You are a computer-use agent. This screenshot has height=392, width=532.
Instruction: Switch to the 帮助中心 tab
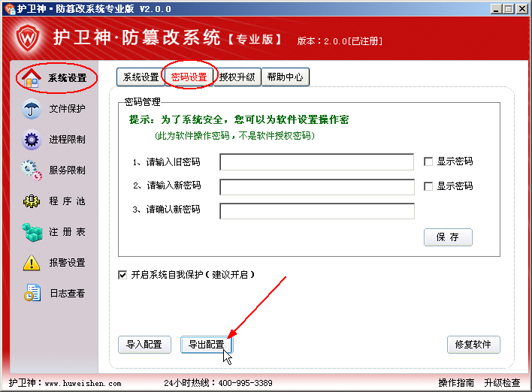[286, 77]
